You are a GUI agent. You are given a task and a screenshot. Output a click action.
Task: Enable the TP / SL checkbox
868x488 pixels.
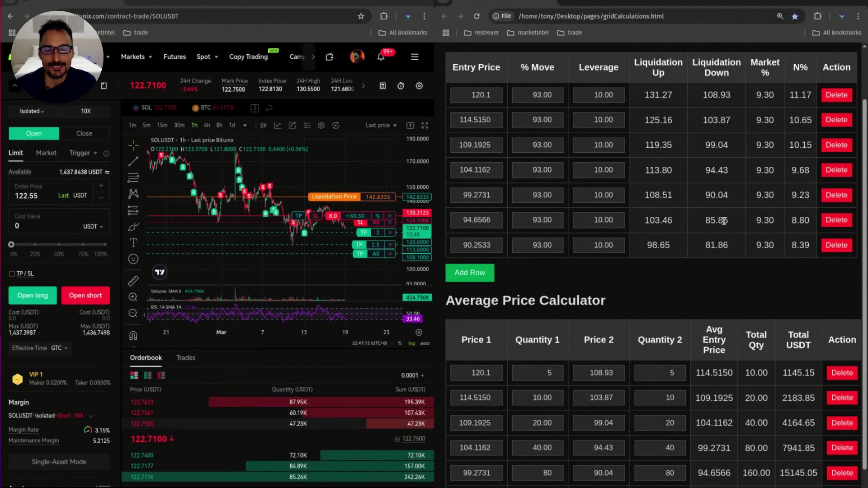pos(12,274)
